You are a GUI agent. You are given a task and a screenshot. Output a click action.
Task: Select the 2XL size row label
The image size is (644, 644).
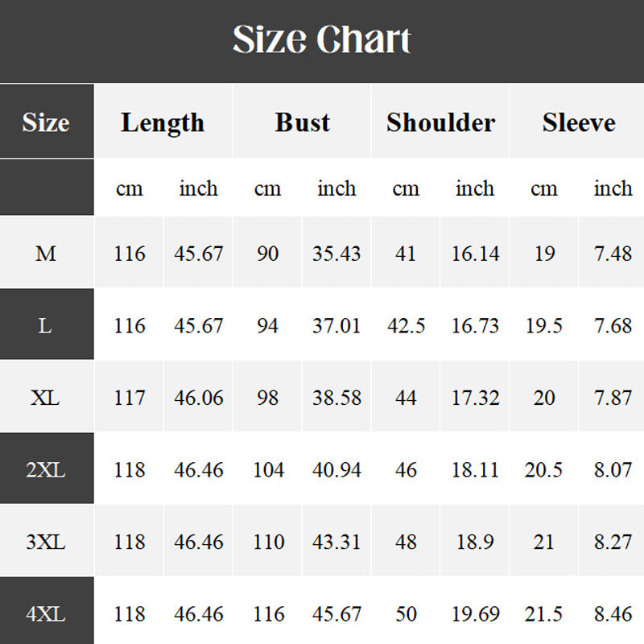46,470
